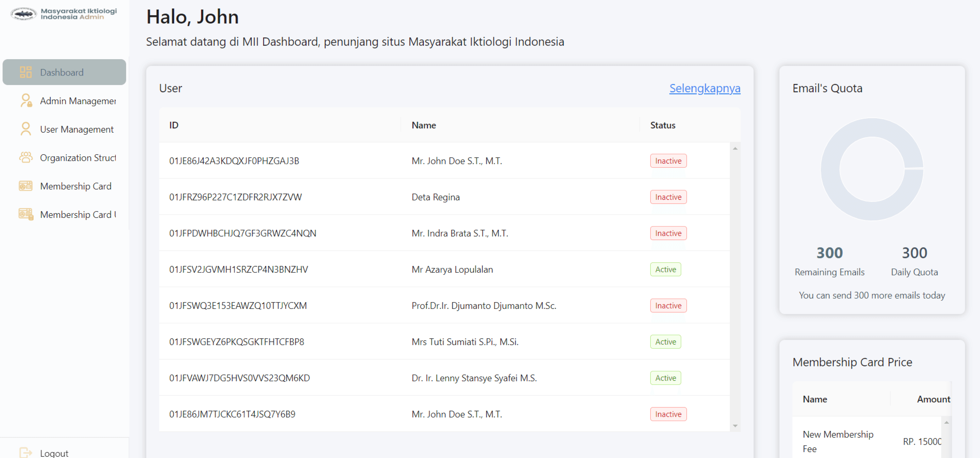Click Active badge for Mr Azarya Lopulalan
Viewport: 980px width, 458px height.
(x=665, y=269)
